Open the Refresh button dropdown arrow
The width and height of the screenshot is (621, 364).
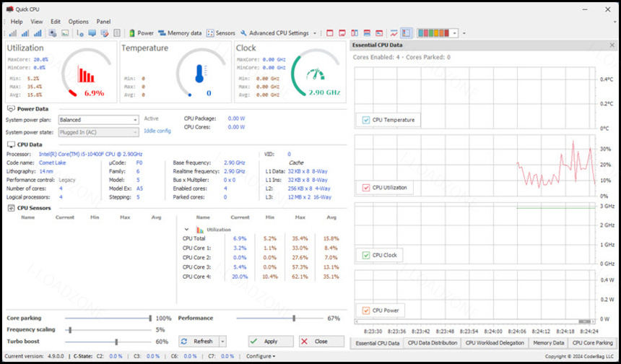pos(222,342)
